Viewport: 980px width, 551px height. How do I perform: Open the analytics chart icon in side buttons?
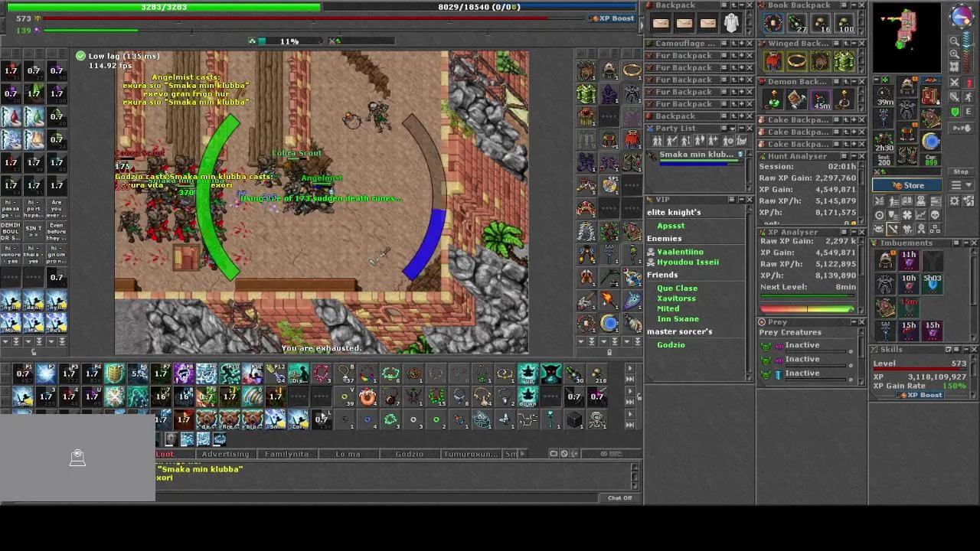tap(921, 215)
